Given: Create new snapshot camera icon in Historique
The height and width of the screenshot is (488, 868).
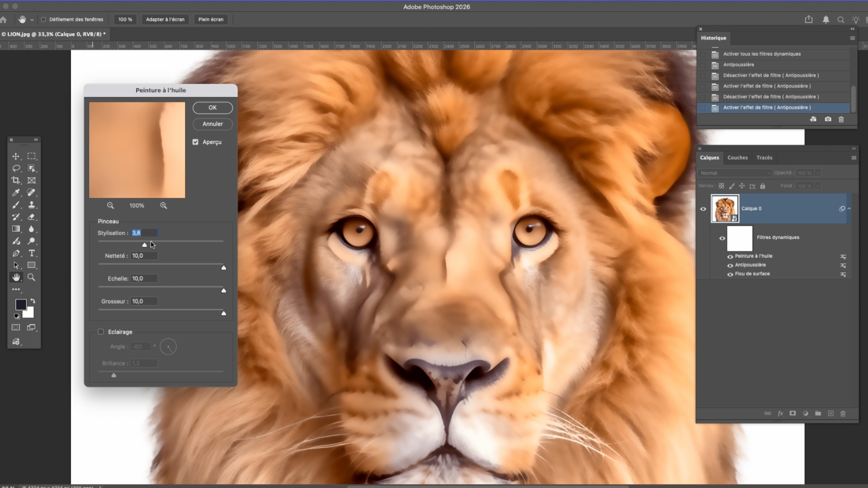Looking at the screenshot, I should coord(828,119).
